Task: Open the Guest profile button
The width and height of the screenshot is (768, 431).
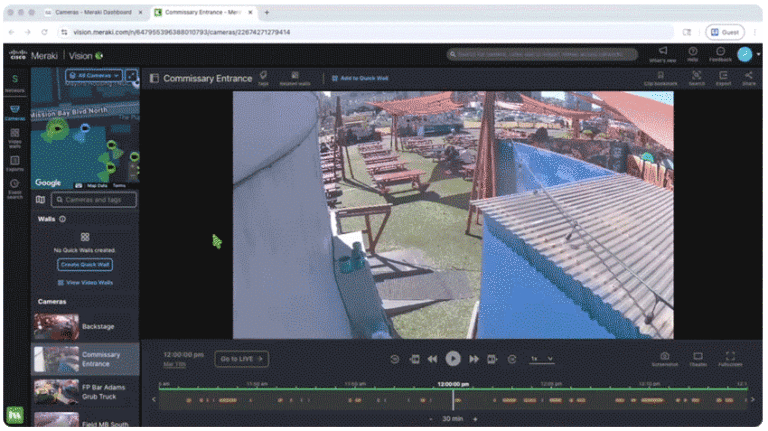Action: (725, 32)
